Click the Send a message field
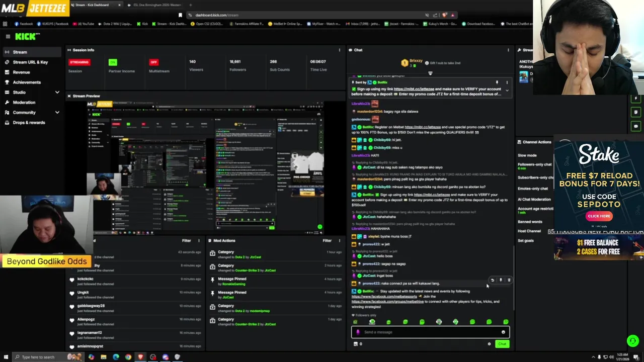Viewport: 644px width, 362px height. [x=430, y=332]
